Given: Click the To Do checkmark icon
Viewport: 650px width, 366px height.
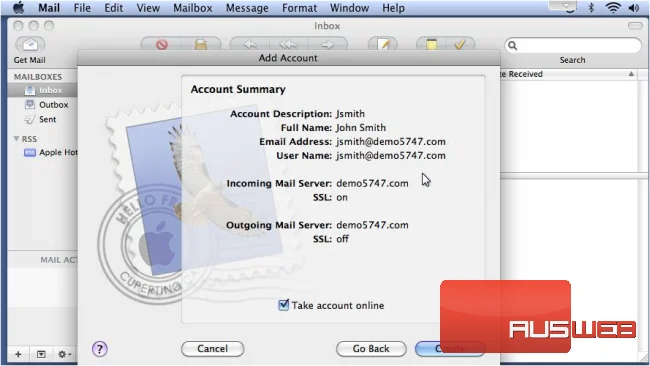Looking at the screenshot, I should [459, 44].
